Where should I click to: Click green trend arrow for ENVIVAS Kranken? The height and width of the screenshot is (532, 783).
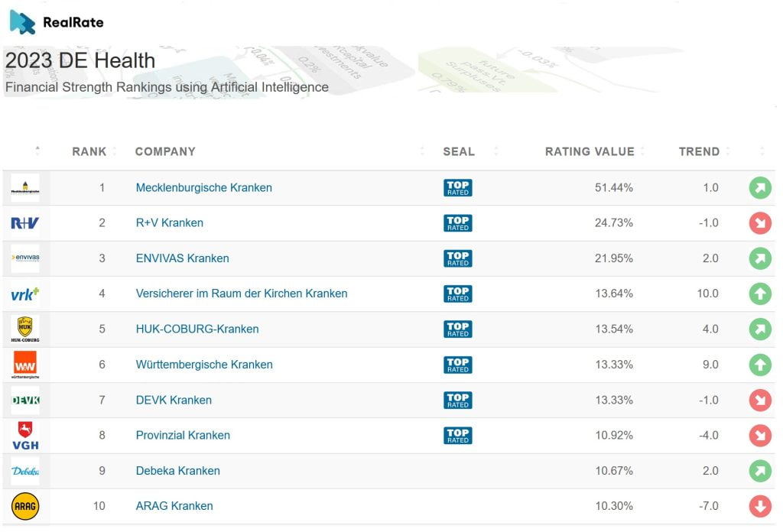(760, 258)
